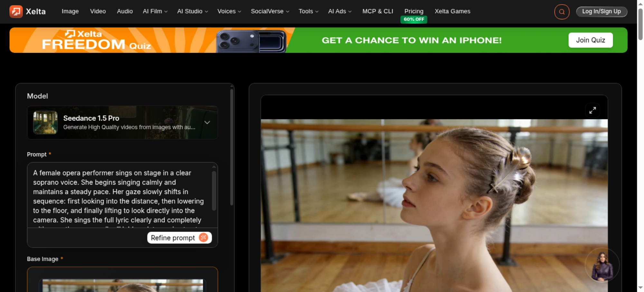644x292 pixels.
Task: Click the 60% OFF badge
Action: click(x=414, y=19)
